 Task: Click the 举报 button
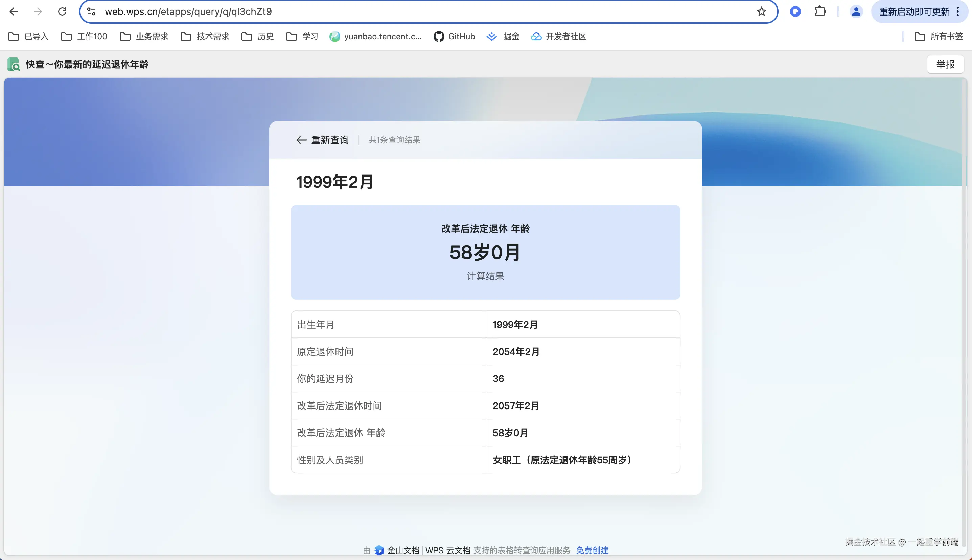click(945, 64)
